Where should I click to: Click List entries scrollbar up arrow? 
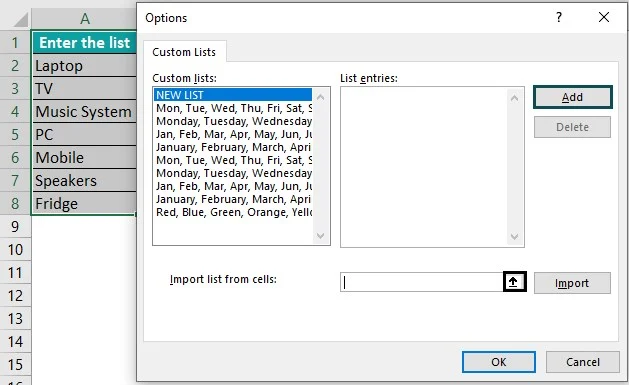pos(515,98)
